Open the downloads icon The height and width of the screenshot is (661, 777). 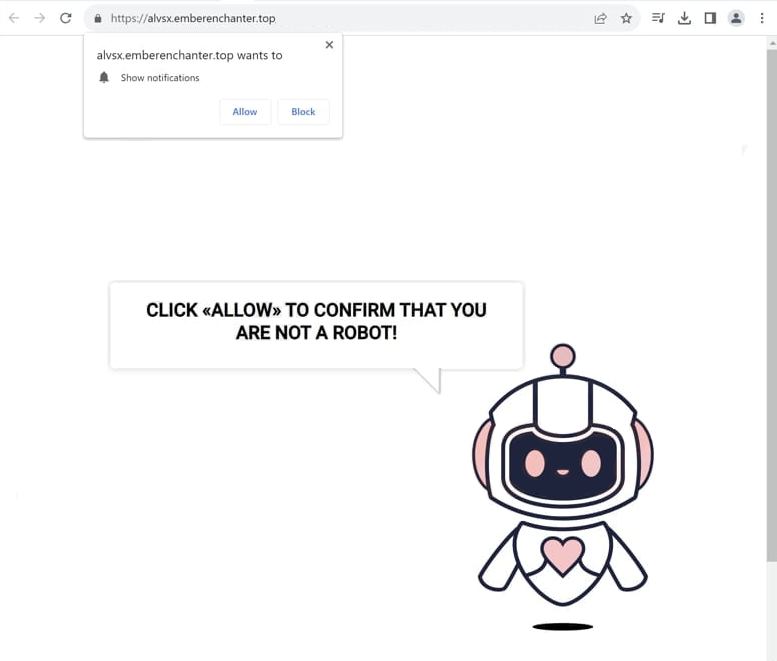(684, 18)
